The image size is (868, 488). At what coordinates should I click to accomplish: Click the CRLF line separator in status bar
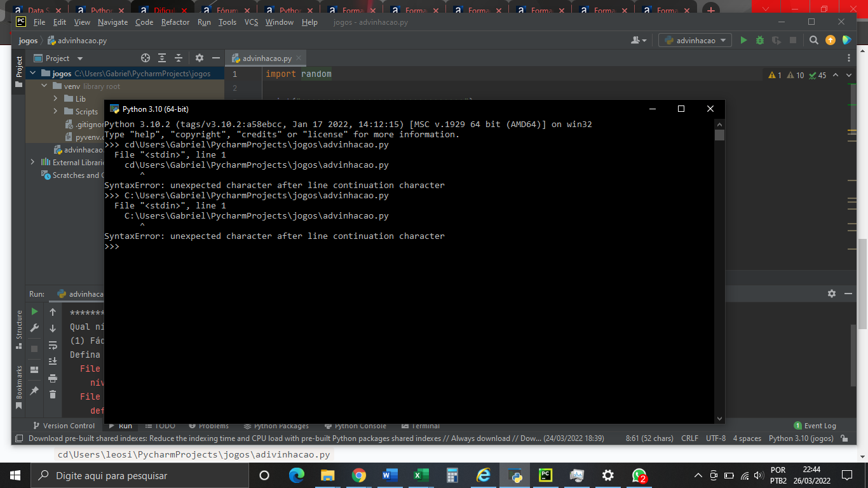(x=689, y=438)
